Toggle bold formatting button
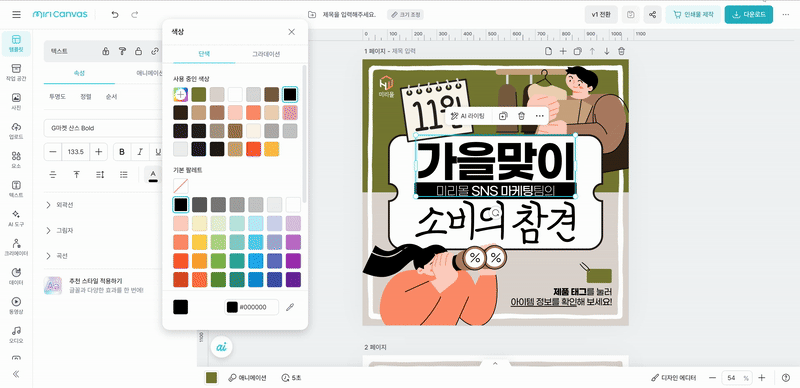 point(121,152)
